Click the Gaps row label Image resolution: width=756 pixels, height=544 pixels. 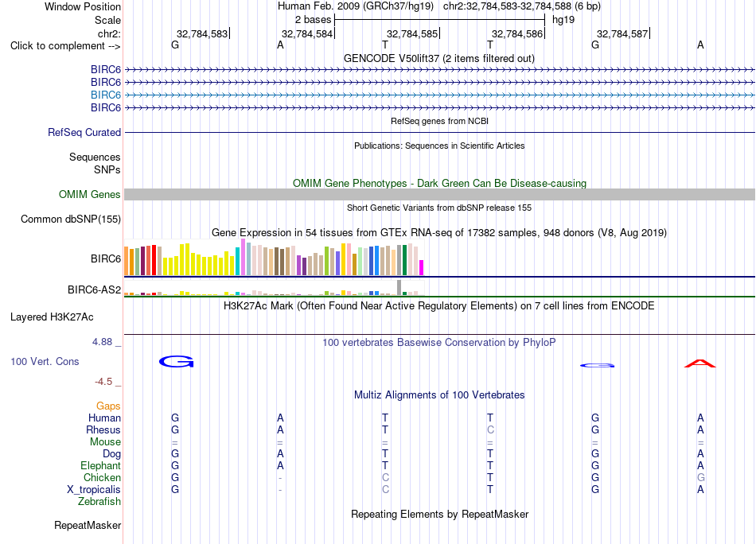click(x=108, y=406)
